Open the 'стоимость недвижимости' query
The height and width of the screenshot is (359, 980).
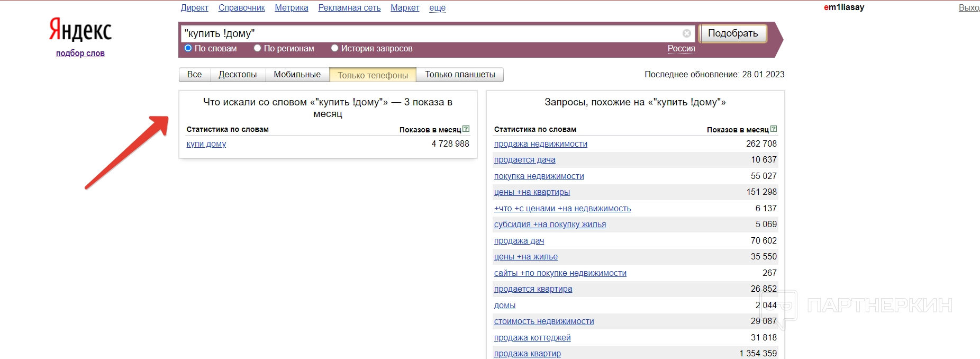tap(544, 321)
